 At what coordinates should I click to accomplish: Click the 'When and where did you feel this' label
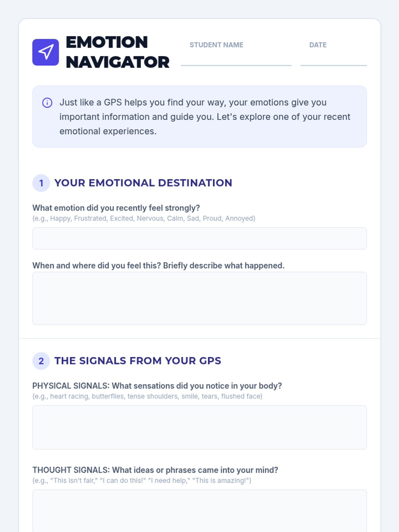tap(158, 266)
